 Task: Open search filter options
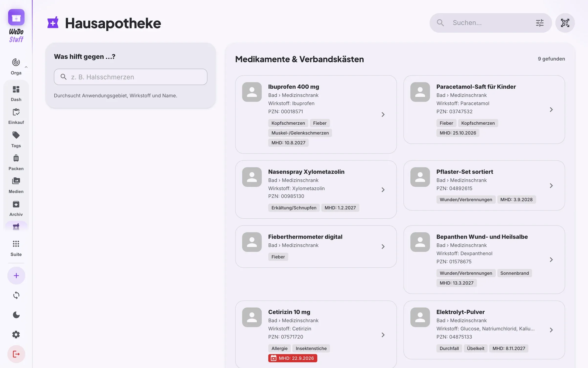click(x=540, y=23)
